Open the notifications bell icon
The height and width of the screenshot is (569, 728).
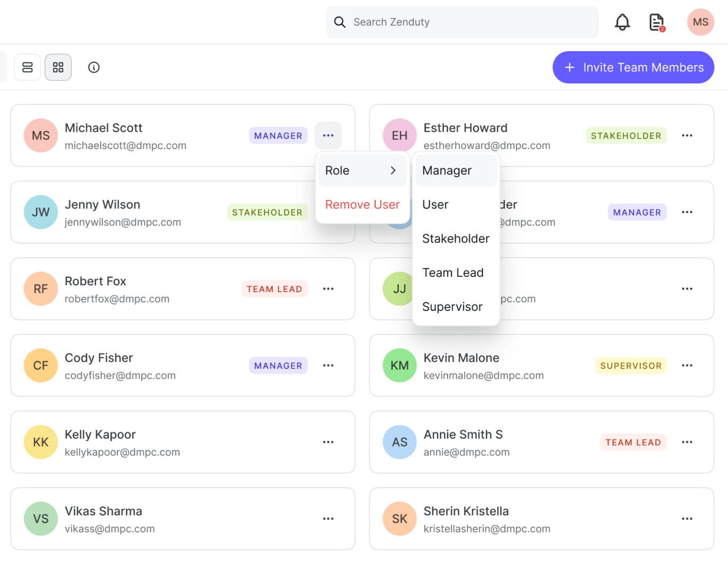pos(622,22)
